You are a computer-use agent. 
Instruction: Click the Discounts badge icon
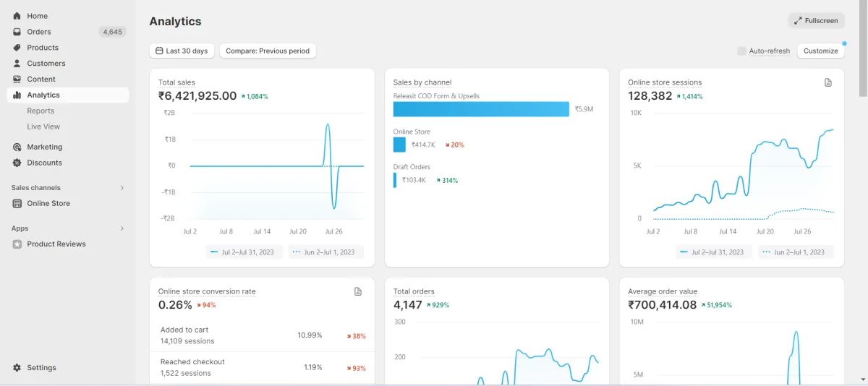tap(17, 163)
